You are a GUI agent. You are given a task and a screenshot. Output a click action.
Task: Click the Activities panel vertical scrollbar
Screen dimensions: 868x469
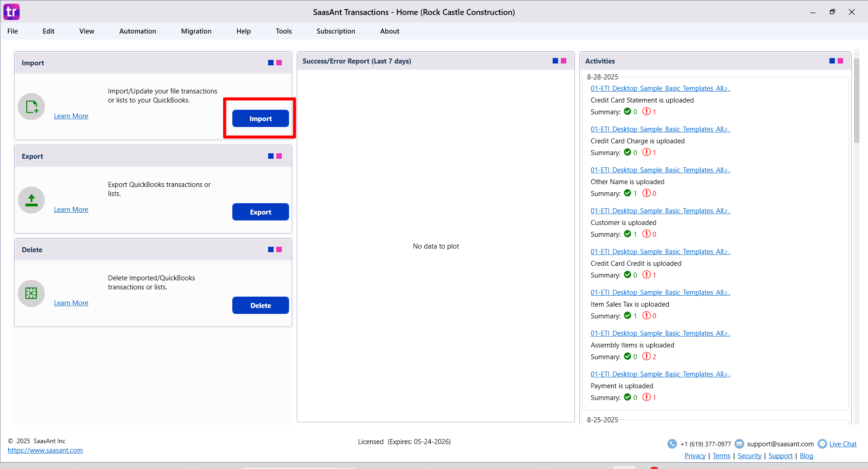click(856, 101)
